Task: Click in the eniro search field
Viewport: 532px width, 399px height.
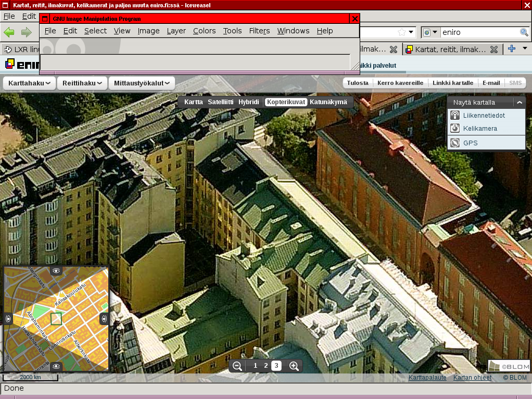Action: click(x=480, y=32)
